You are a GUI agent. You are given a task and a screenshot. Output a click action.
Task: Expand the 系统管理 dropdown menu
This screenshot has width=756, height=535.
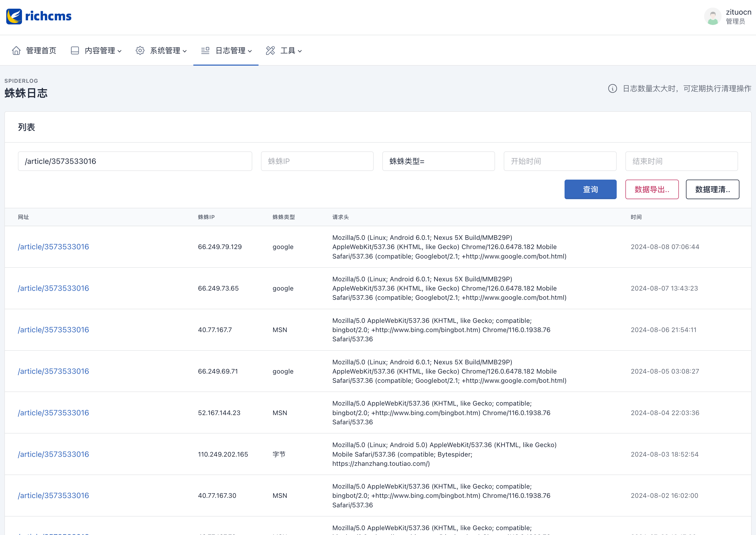pos(168,51)
